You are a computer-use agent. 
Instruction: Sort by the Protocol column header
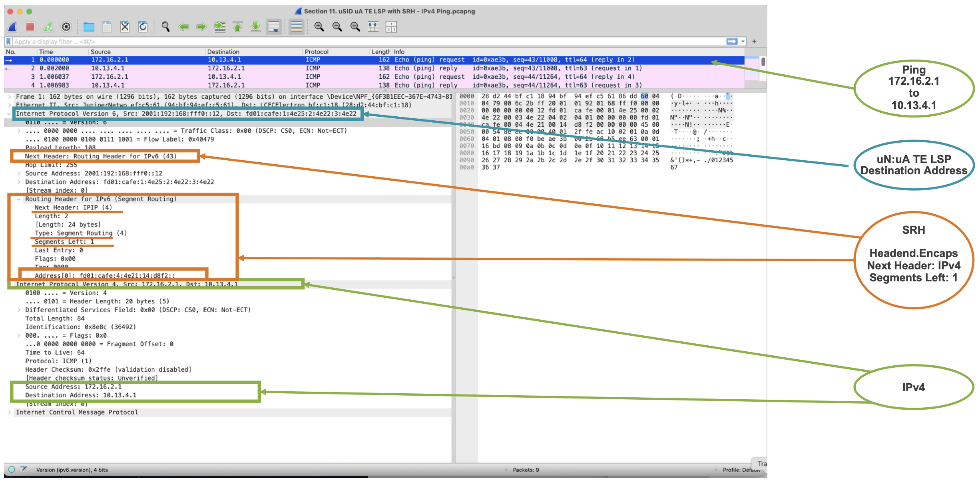click(336, 52)
